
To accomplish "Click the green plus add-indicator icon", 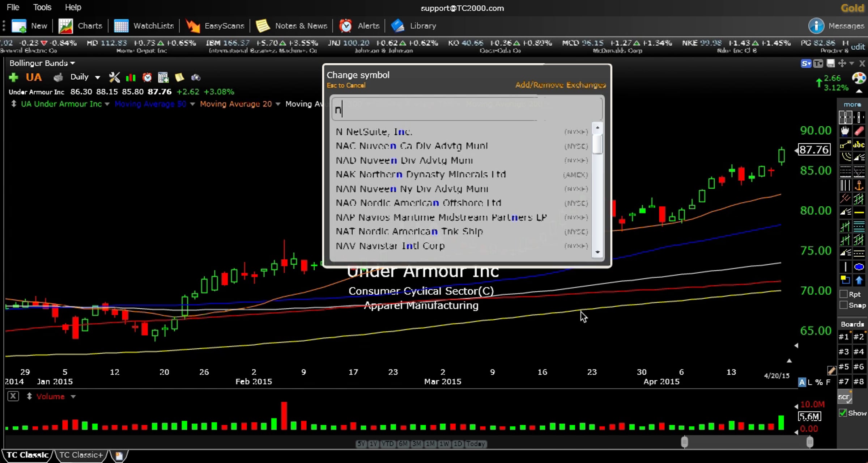I will (x=13, y=77).
